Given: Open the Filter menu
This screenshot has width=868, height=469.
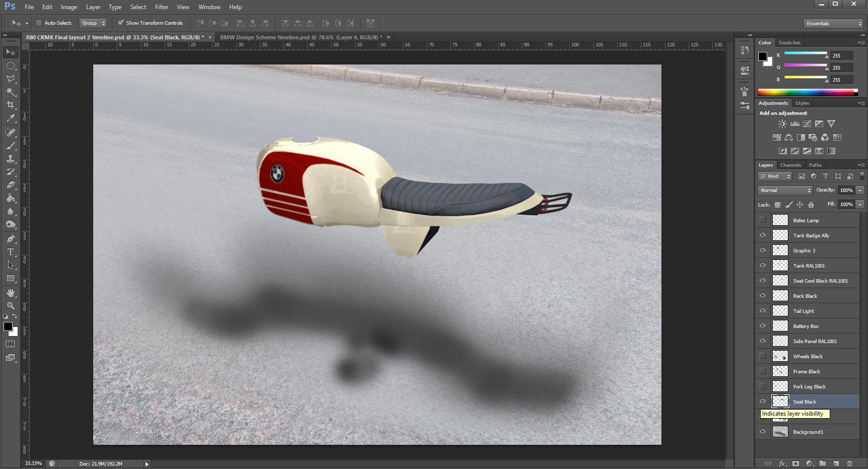Looking at the screenshot, I should coord(162,7).
